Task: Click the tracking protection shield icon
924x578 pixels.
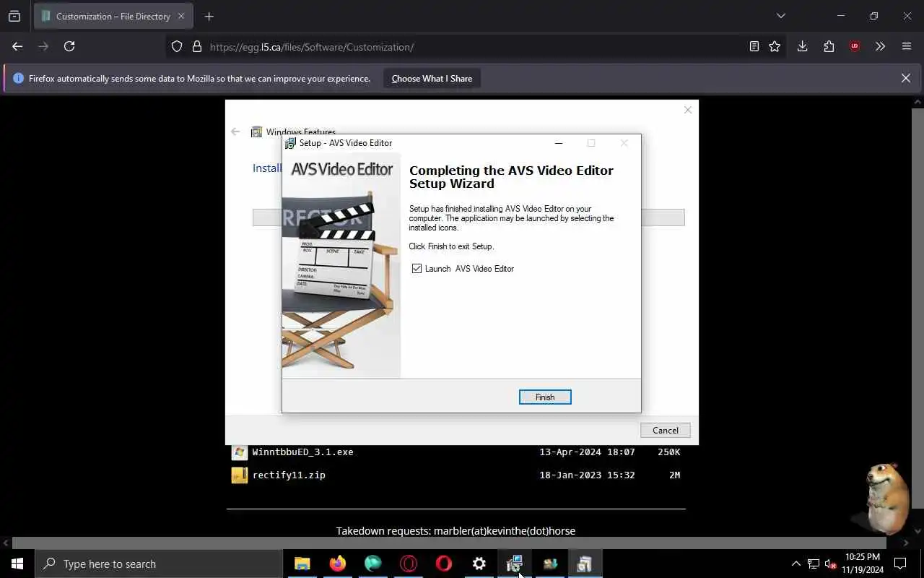Action: [x=177, y=47]
